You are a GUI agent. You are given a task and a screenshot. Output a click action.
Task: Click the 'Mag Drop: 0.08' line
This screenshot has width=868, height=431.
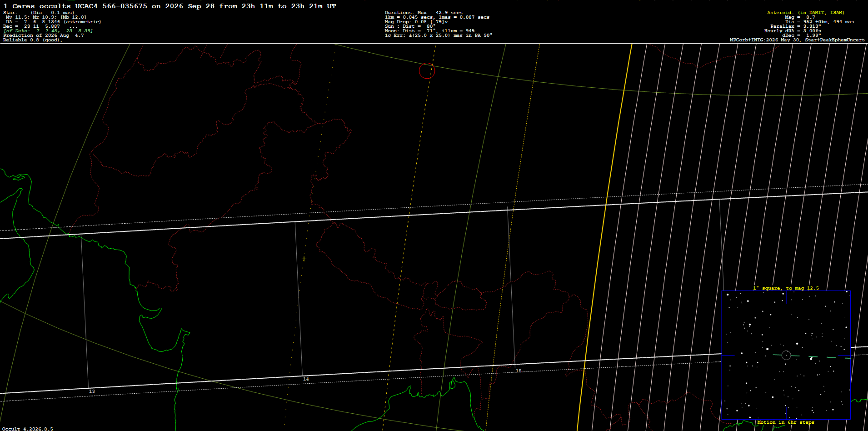tap(416, 22)
